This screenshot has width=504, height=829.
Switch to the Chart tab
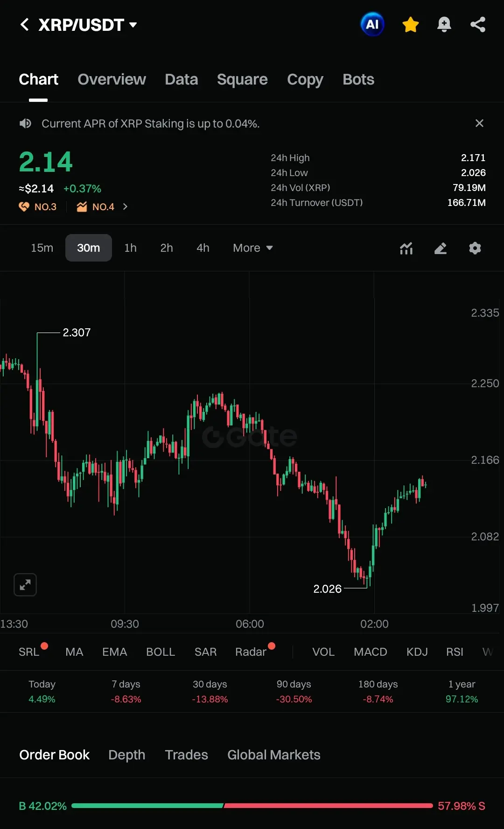pyautogui.click(x=38, y=79)
